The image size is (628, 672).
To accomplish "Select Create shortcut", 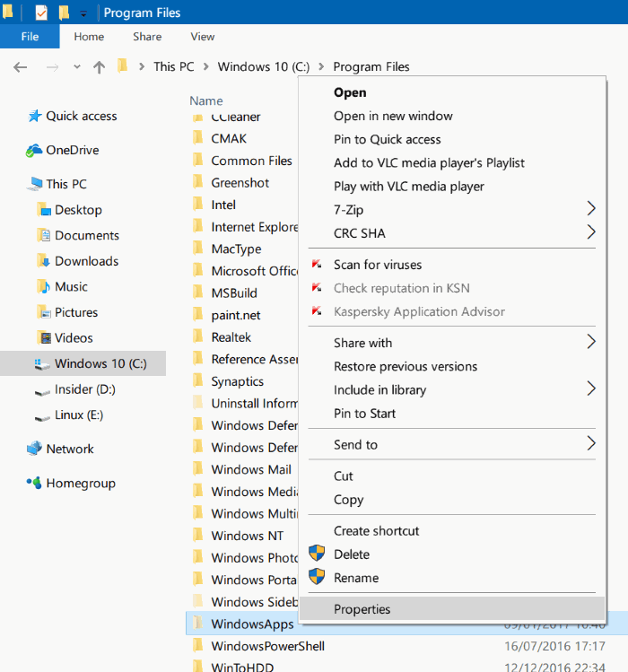I will pos(452,530).
